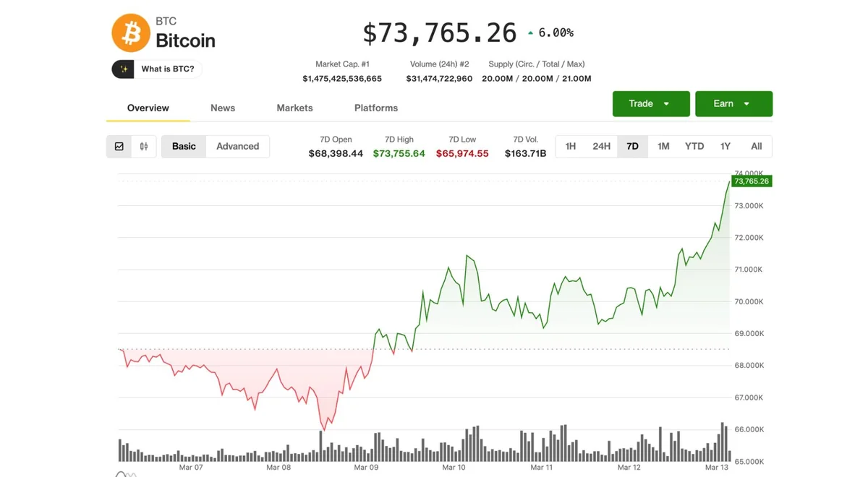This screenshot has height=477, width=868.
Task: Select the candlestick toggle in chart type switcher
Action: click(x=143, y=146)
